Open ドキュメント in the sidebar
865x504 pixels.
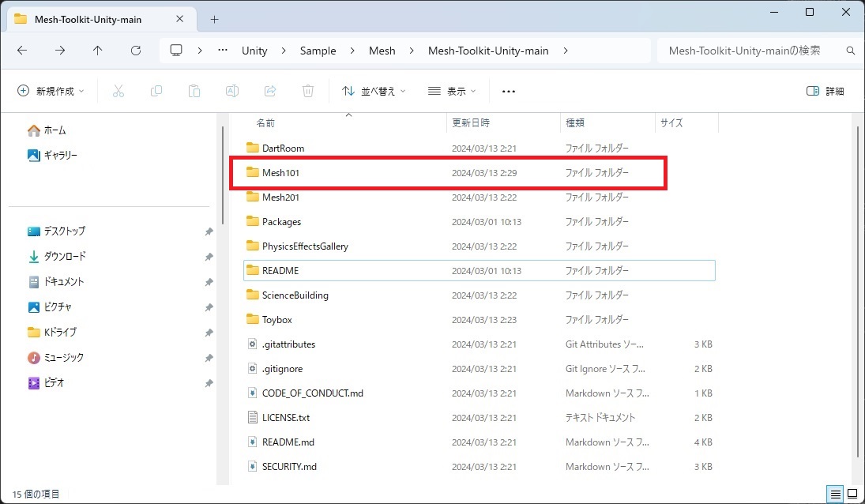click(x=56, y=282)
